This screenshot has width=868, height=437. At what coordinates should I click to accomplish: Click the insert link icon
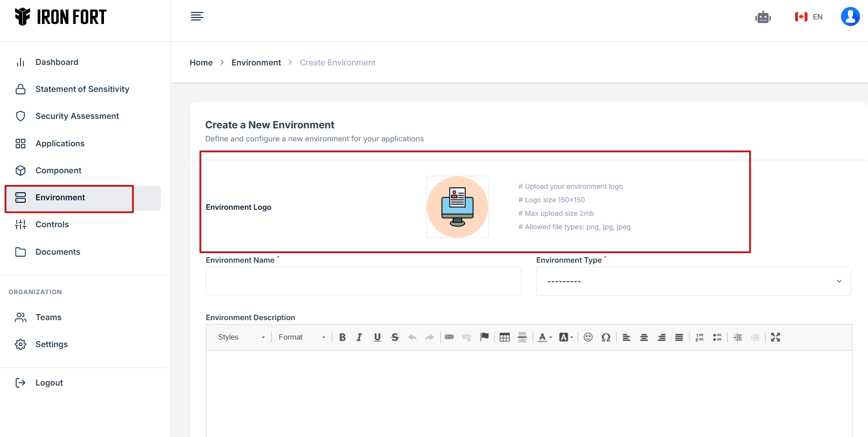point(449,337)
